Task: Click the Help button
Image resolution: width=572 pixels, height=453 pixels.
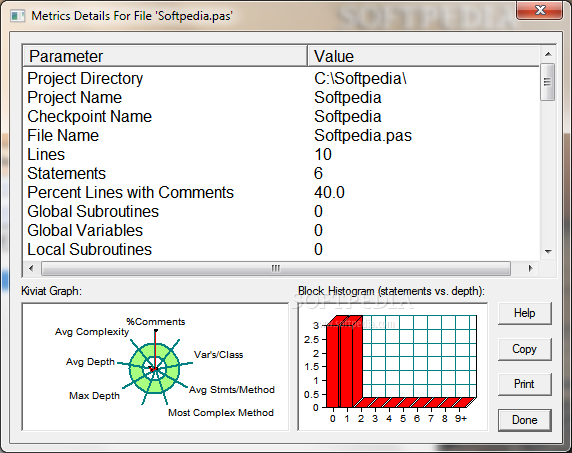Action: point(525,313)
